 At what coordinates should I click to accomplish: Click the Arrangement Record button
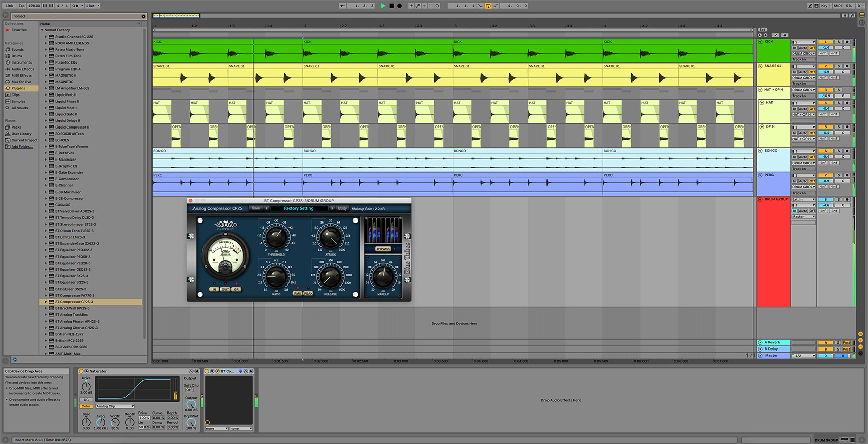coord(400,6)
